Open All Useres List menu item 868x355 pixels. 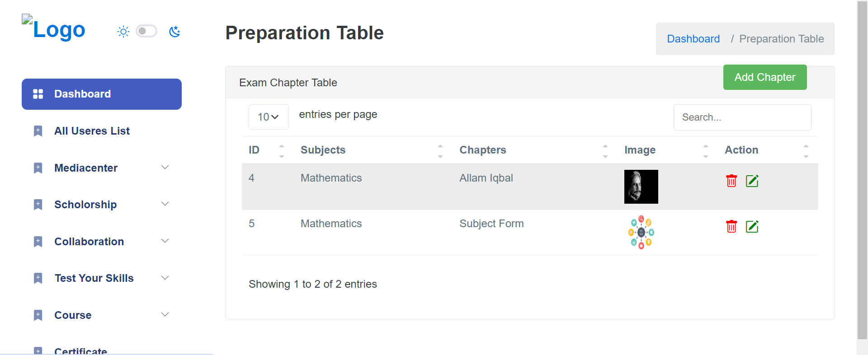(92, 131)
